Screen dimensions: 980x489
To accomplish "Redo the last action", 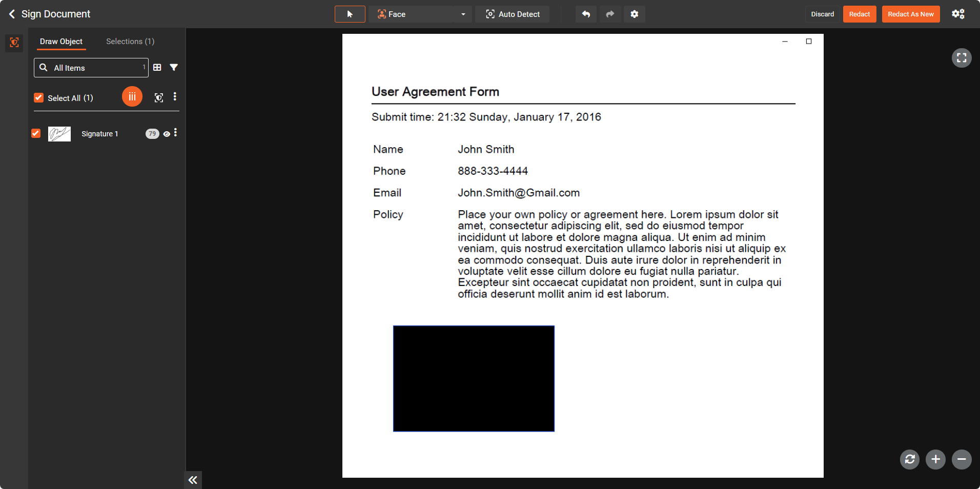I will click(610, 14).
